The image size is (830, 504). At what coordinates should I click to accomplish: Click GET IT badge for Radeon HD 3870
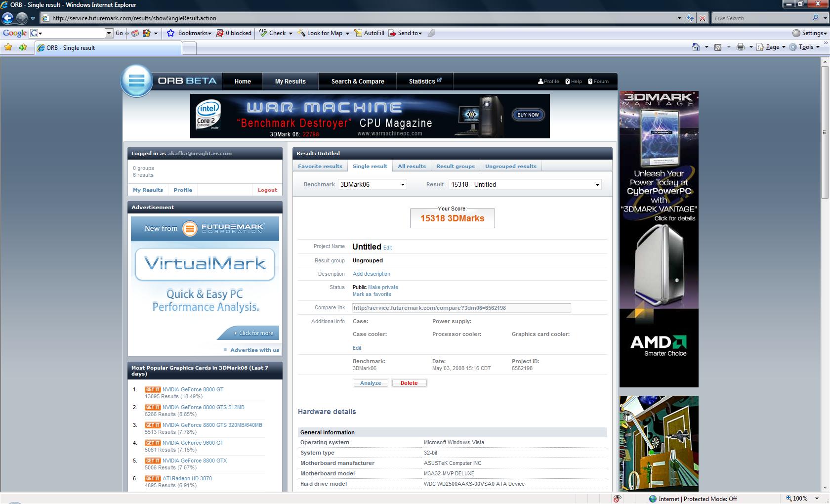click(153, 478)
